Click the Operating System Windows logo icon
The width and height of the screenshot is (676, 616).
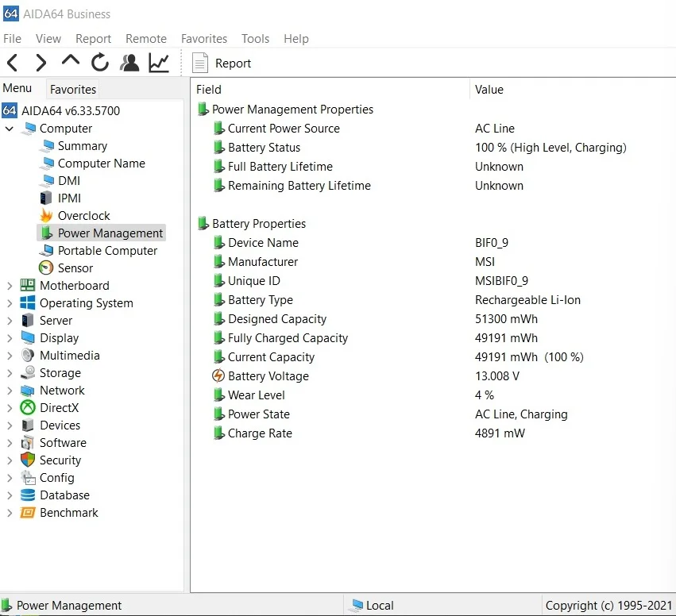point(28,302)
